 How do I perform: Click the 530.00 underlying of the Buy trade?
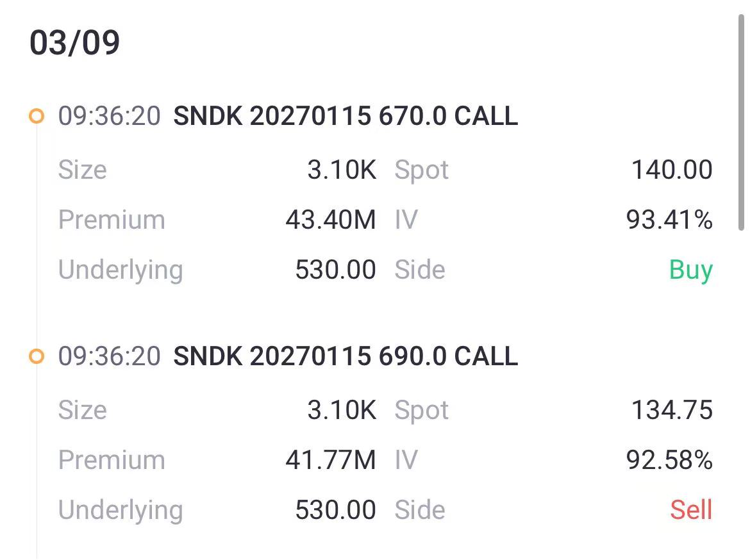pos(335,270)
